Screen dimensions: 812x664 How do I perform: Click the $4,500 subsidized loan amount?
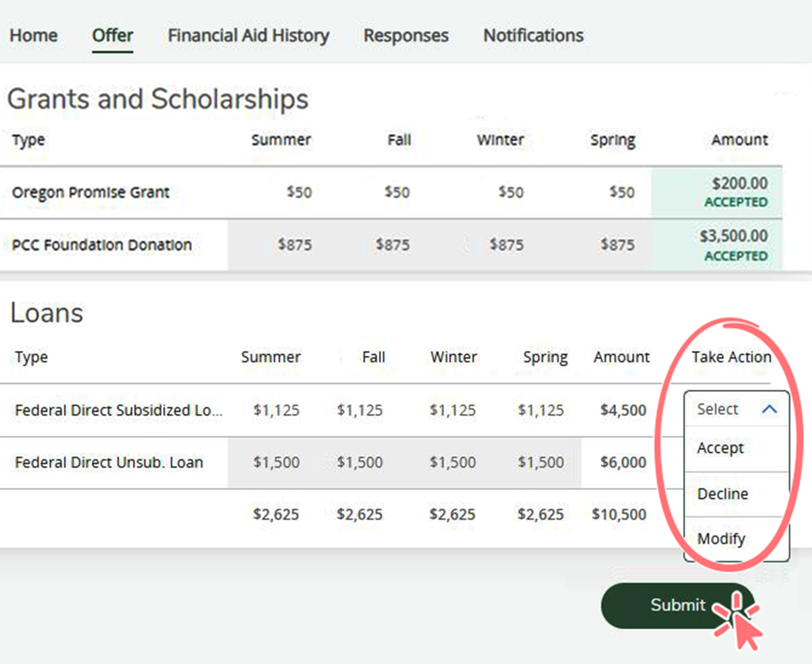(622, 410)
